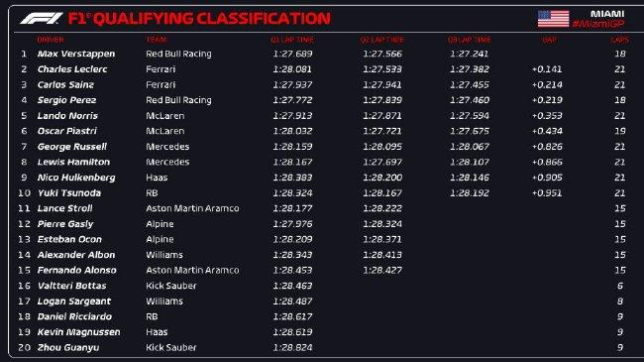This screenshot has height=362, width=644.
Task: Click the F1 logo icon
Action: tap(41, 19)
